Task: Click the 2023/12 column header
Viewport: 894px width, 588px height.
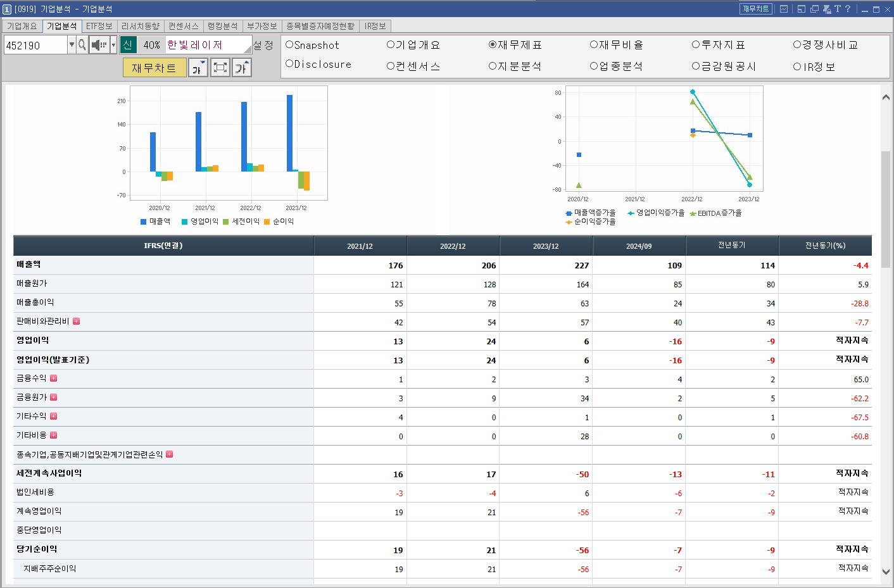Action: pyautogui.click(x=546, y=246)
